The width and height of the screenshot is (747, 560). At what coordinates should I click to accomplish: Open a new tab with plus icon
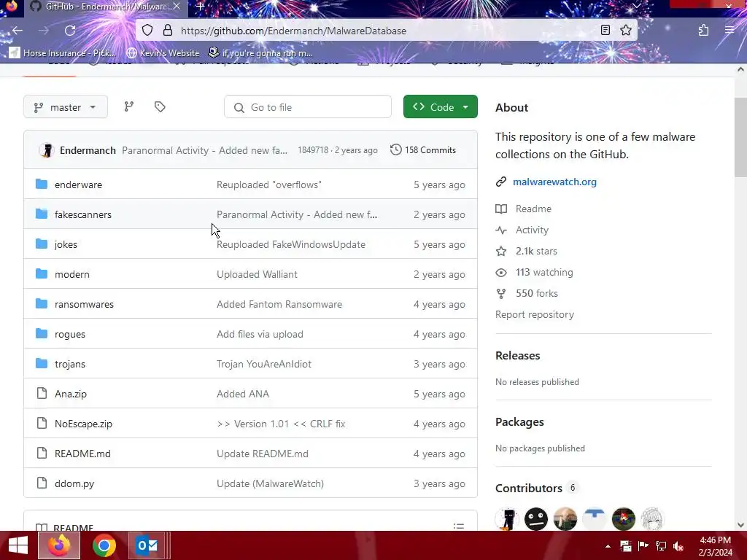(201, 7)
